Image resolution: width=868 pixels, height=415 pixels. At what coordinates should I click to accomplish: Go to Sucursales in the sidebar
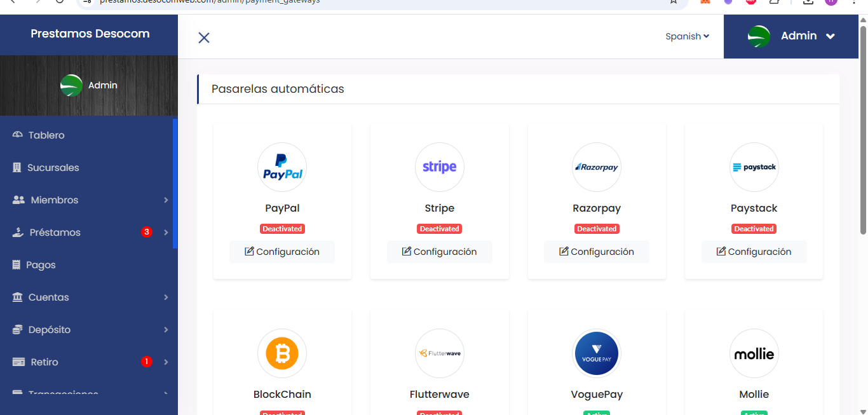[53, 168]
